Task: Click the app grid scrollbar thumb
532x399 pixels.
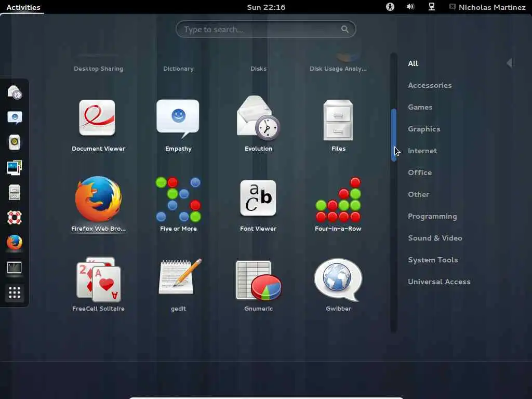Action: coord(394,135)
